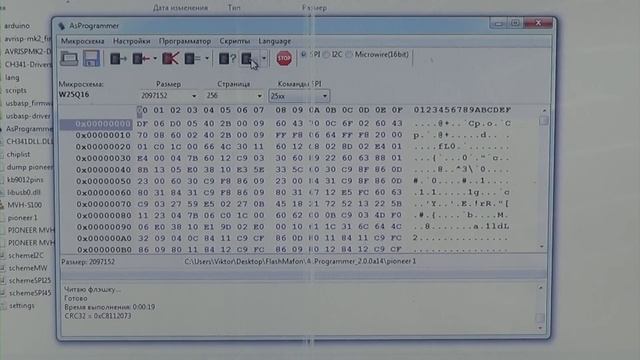Click the W25Q16 chip name label
Viewport: 640px width, 360px height.
pyautogui.click(x=74, y=95)
